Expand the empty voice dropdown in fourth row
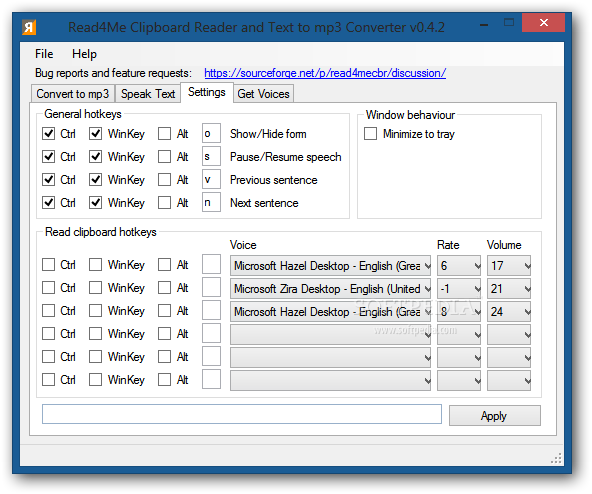The height and width of the screenshot is (494, 592). (x=330, y=335)
